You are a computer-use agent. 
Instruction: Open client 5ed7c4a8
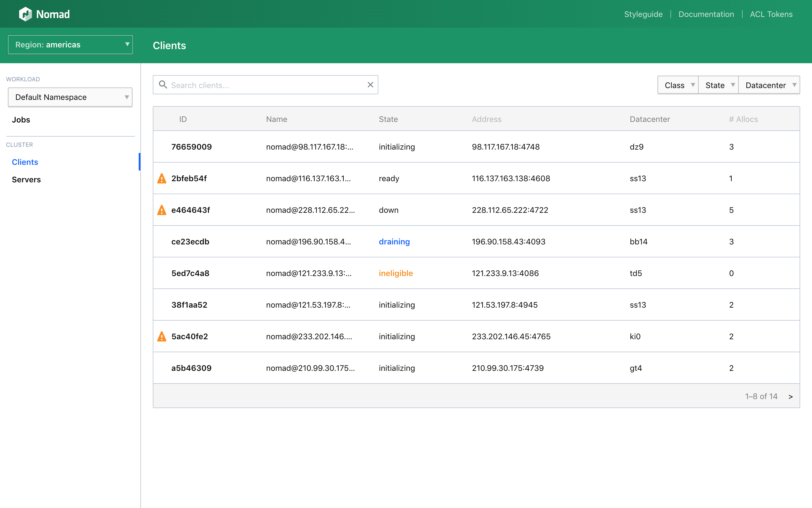click(x=190, y=273)
